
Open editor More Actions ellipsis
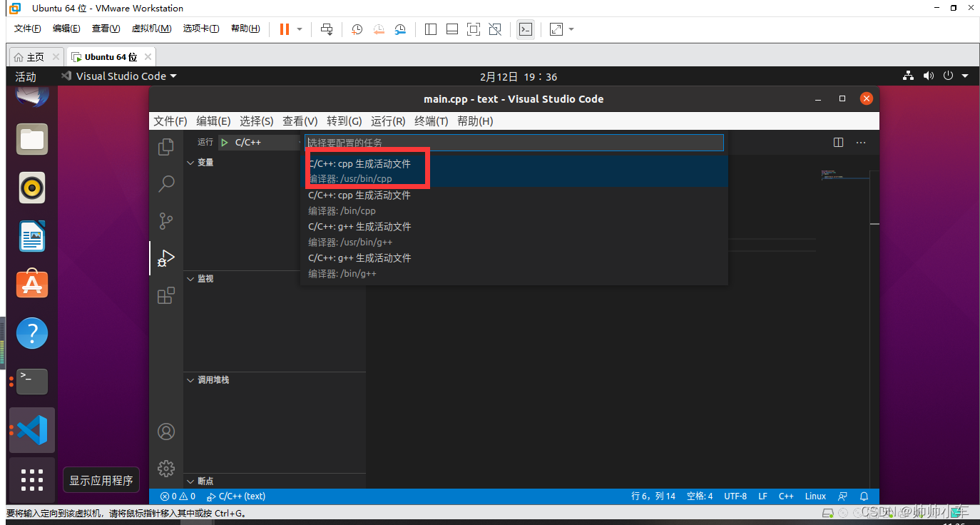[x=862, y=143]
